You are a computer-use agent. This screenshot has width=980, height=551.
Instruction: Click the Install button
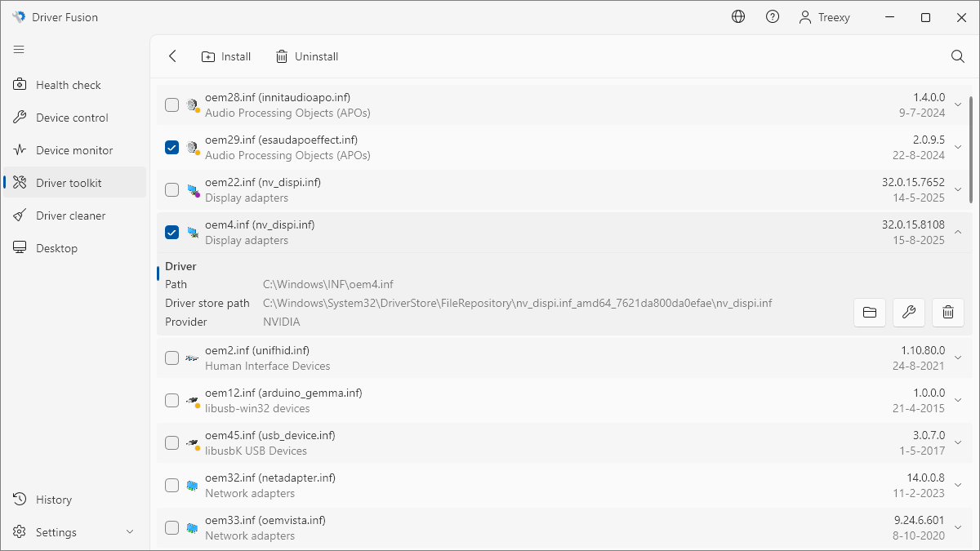click(226, 56)
